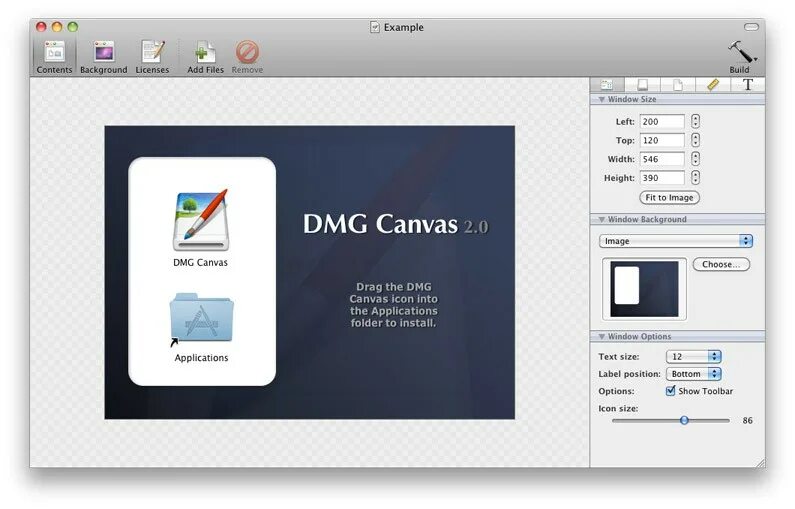Click the stepper next to Height
Image resolution: width=795 pixels, height=509 pixels.
696,177
